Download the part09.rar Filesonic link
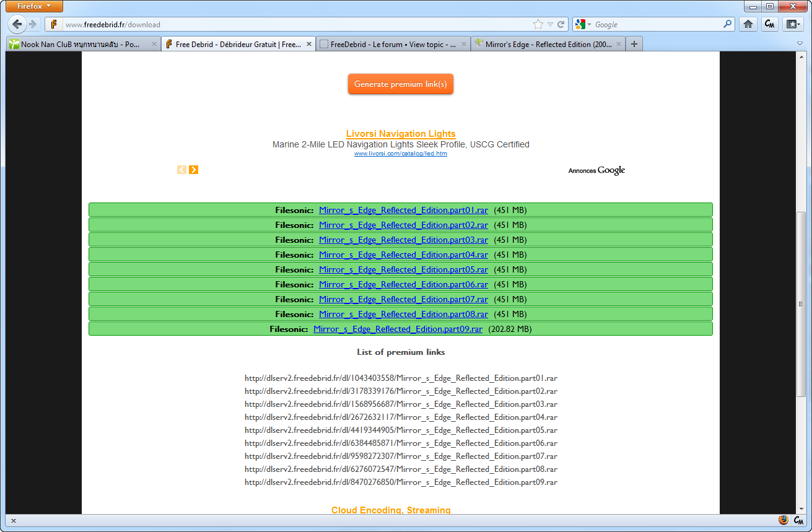Viewport: 812px width, 532px height. coord(398,329)
